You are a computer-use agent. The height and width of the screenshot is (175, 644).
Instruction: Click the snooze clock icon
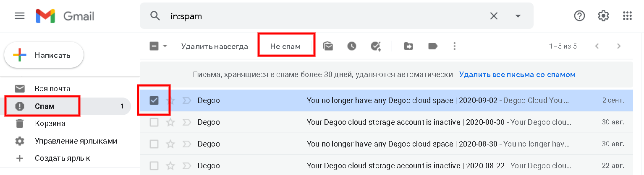click(x=351, y=46)
